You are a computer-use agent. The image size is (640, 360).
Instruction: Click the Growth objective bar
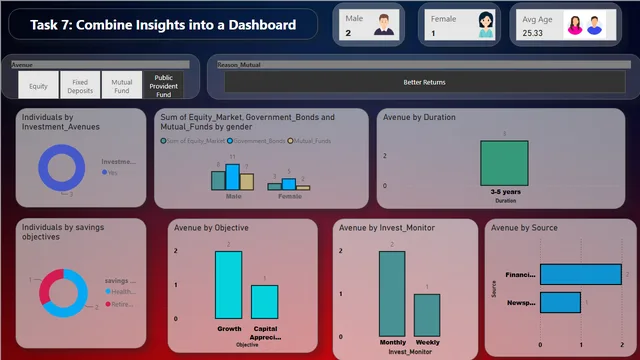click(229, 285)
